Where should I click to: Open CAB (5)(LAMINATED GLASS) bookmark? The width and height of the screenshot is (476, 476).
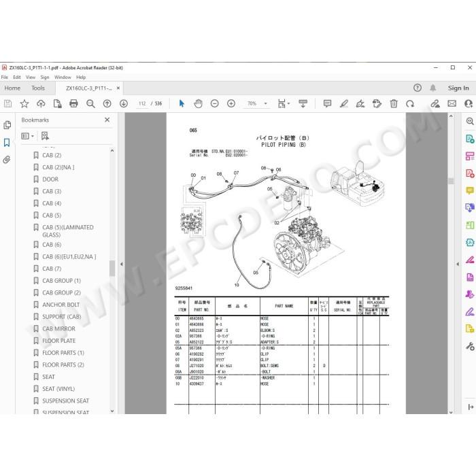tap(68, 231)
